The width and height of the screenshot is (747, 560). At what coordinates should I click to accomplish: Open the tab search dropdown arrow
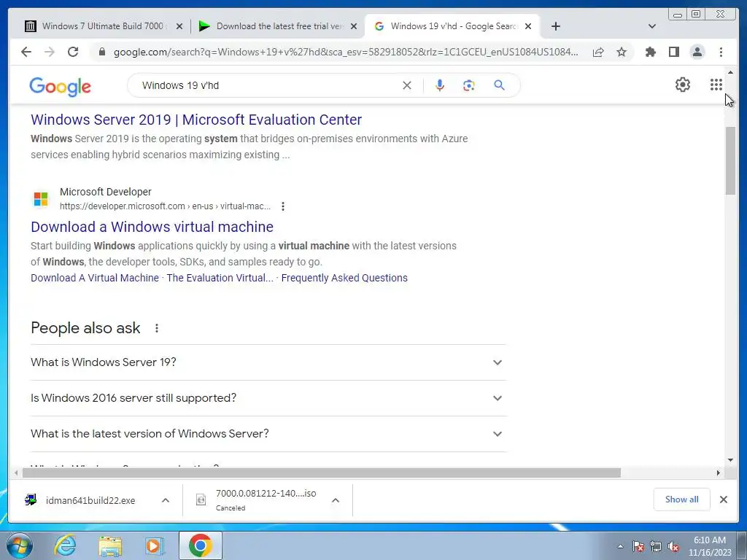652,26
